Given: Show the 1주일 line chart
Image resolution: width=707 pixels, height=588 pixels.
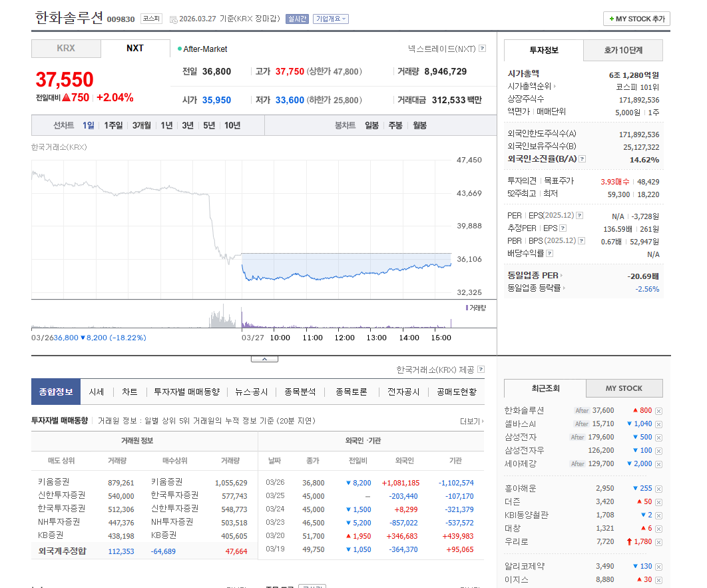Looking at the screenshot, I should [113, 125].
